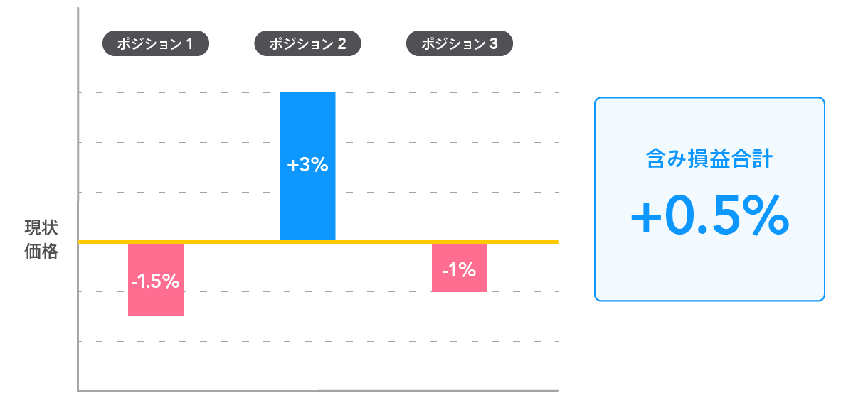Click the ポジション 3 label pill

coord(460,44)
